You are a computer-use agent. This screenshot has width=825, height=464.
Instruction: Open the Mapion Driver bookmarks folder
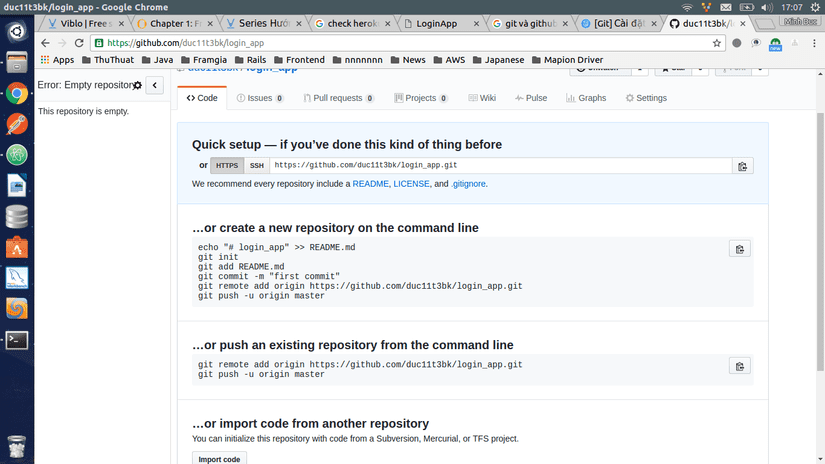pyautogui.click(x=567, y=60)
